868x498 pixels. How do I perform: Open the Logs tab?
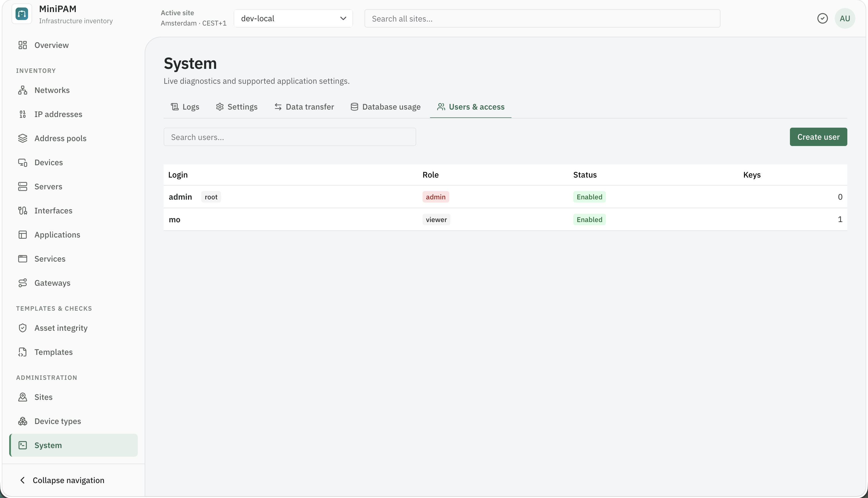(x=185, y=107)
